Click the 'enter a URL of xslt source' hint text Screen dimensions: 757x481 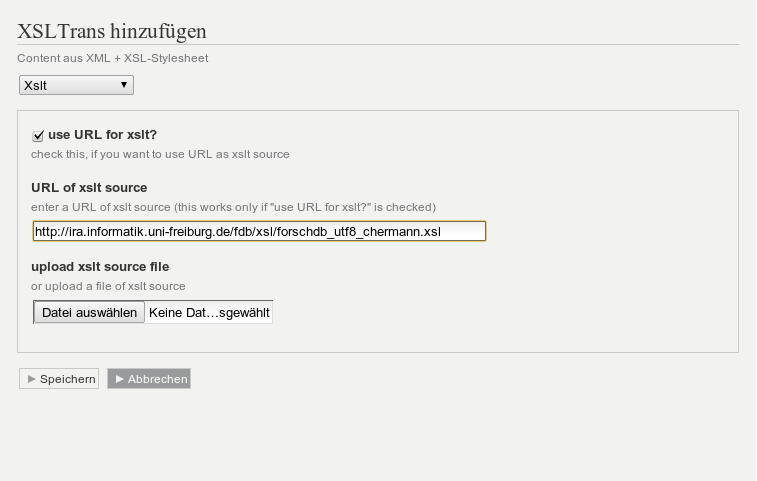point(234,207)
